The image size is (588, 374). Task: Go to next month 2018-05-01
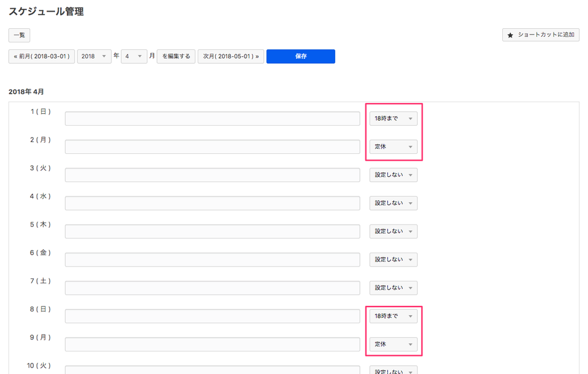(x=231, y=56)
